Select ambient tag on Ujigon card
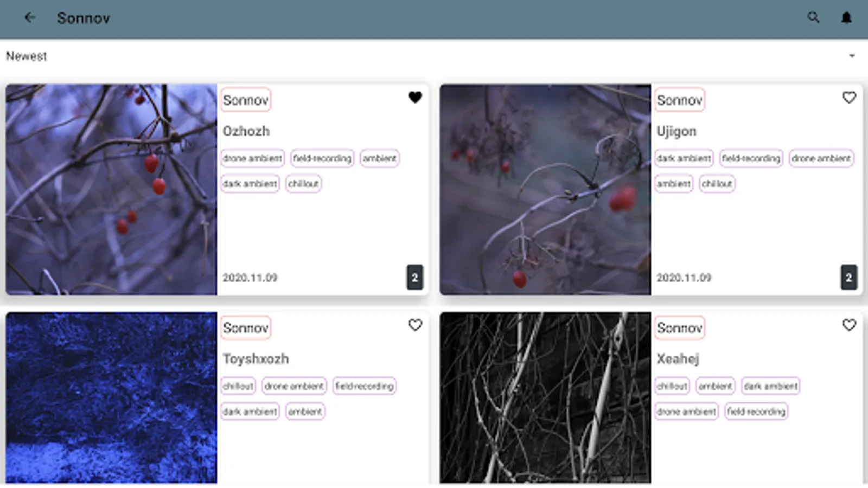868x488 pixels. pyautogui.click(x=674, y=184)
